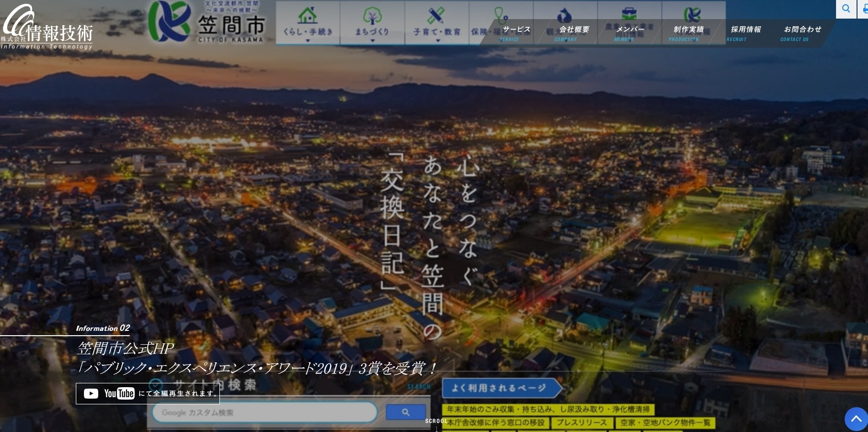Click the blue scroll-to-top arrow button
Screen dimensions: 868x432
(x=856, y=419)
